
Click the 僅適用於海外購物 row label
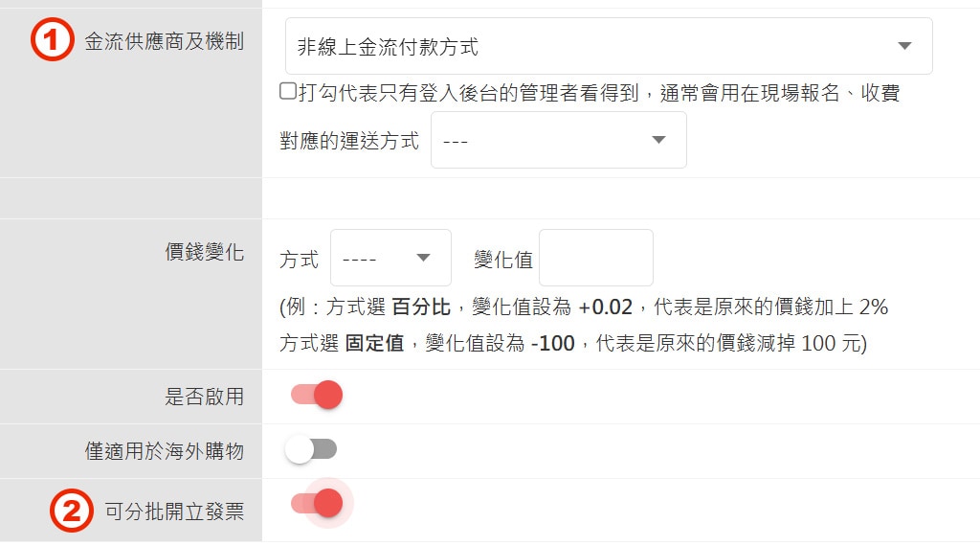[x=164, y=450]
